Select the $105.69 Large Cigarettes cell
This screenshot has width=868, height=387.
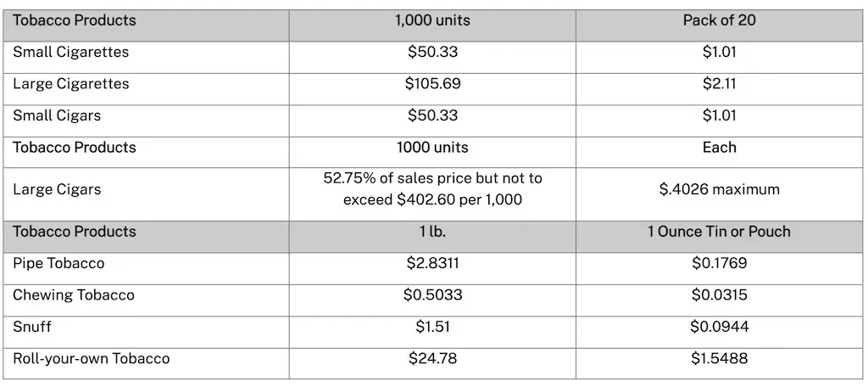[x=432, y=84]
